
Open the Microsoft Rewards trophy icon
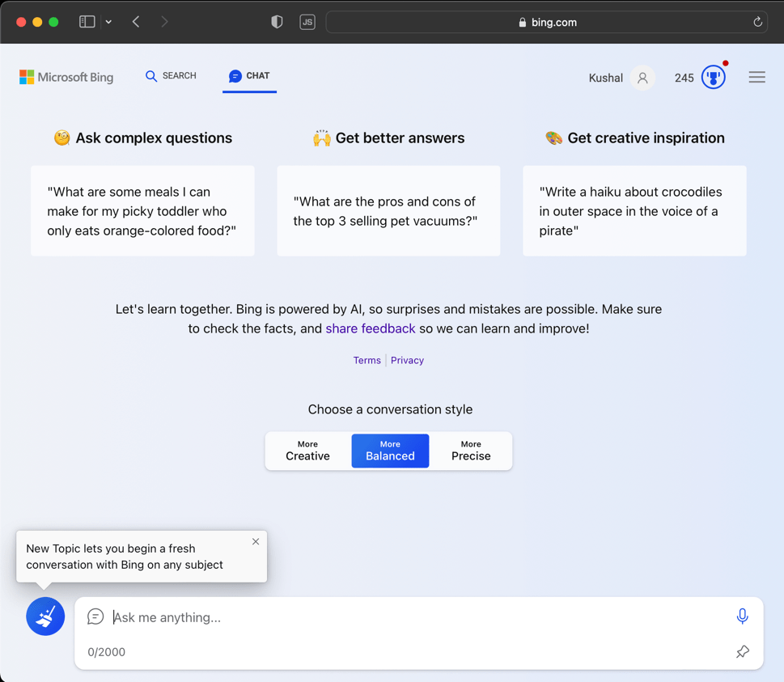pyautogui.click(x=713, y=78)
